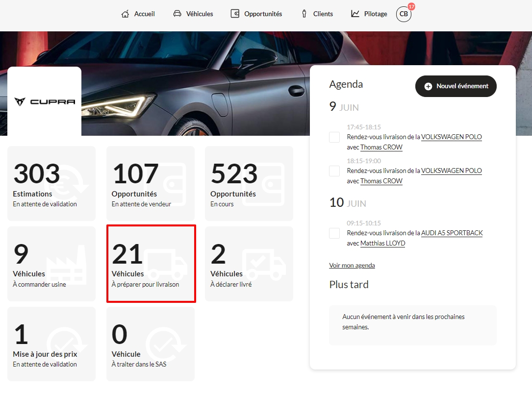The height and width of the screenshot is (393, 532).
Task: Click the Accueil home icon
Action: click(125, 14)
